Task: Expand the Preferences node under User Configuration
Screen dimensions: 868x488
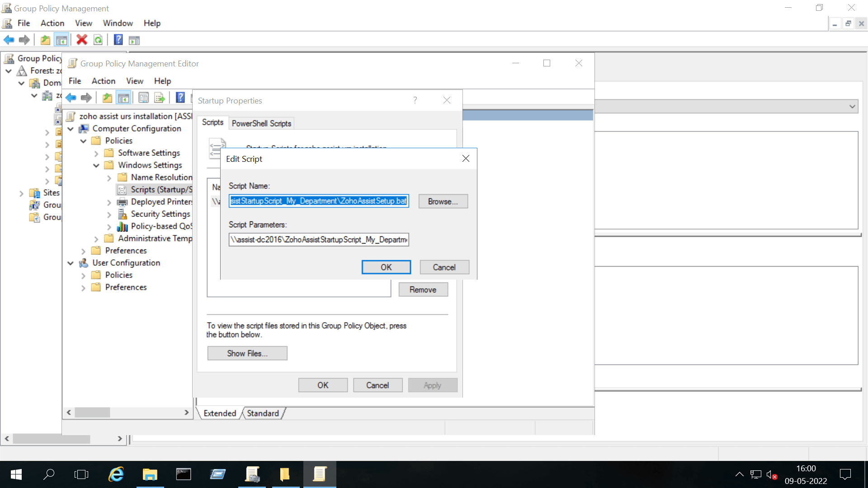Action: [x=83, y=287]
